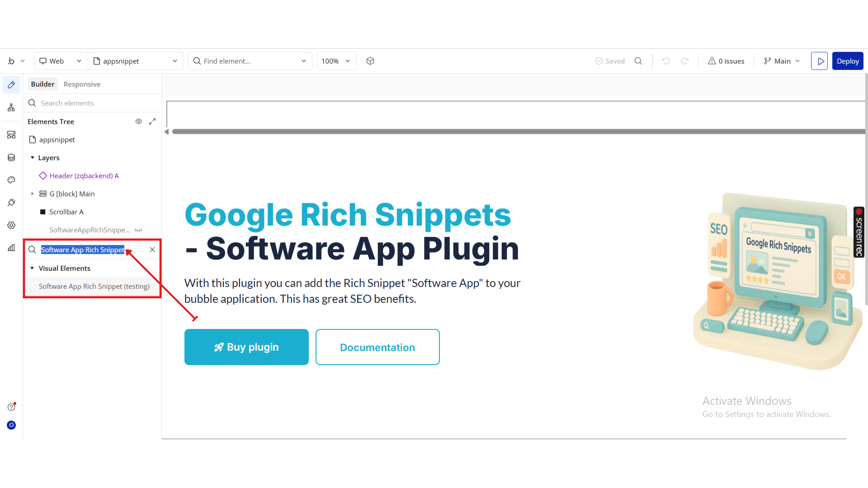The height and width of the screenshot is (488, 868).
Task: Open the Styles palette icon
Action: [11, 180]
